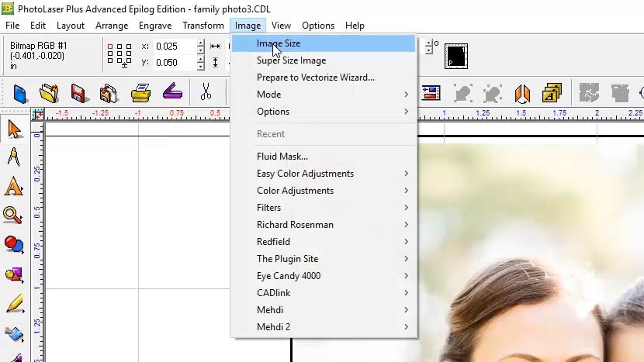Screen dimensions: 644x362
Task: Click the Open folder icon
Action: pos(49,94)
